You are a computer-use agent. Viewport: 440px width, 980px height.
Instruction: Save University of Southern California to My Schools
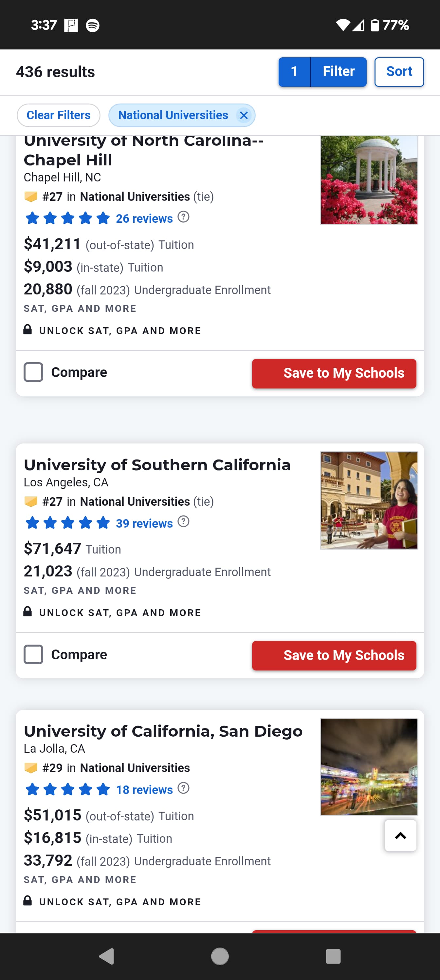tap(334, 655)
